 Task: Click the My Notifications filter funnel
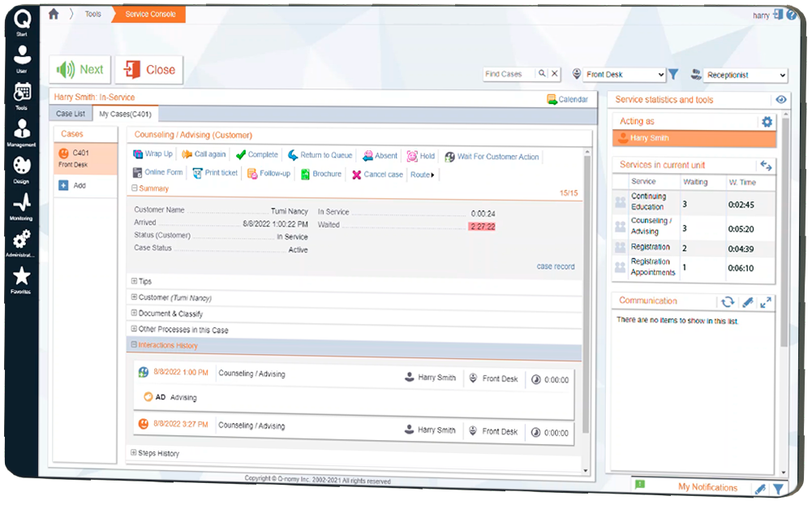[779, 489]
